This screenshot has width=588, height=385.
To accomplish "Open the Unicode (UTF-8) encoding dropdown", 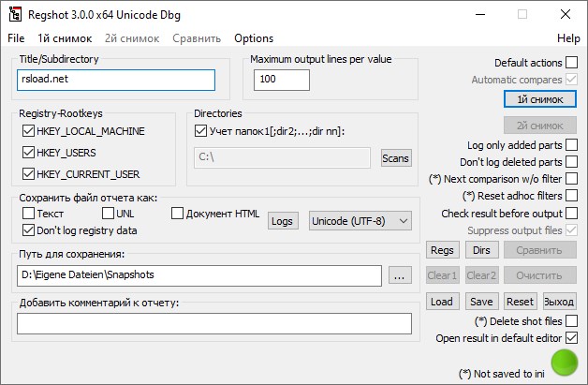I will tap(360, 220).
